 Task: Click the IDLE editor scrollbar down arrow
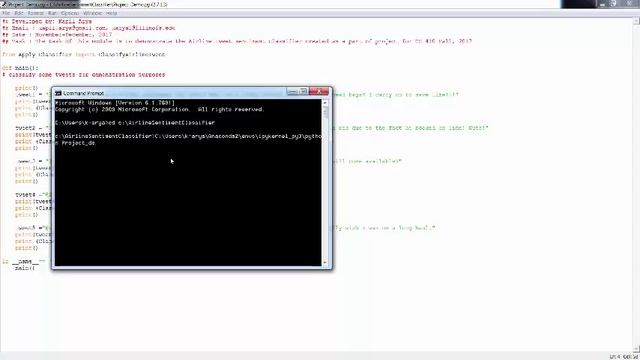click(636, 349)
